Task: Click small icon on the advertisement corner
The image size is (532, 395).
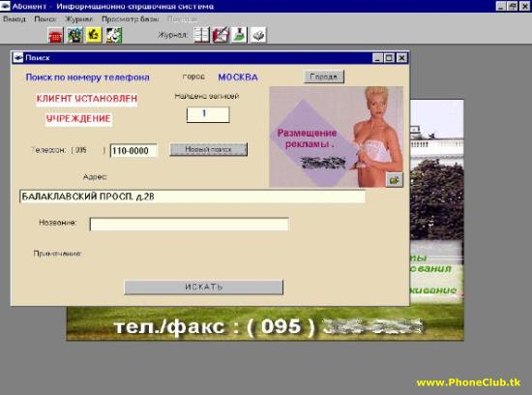Action: click(395, 180)
